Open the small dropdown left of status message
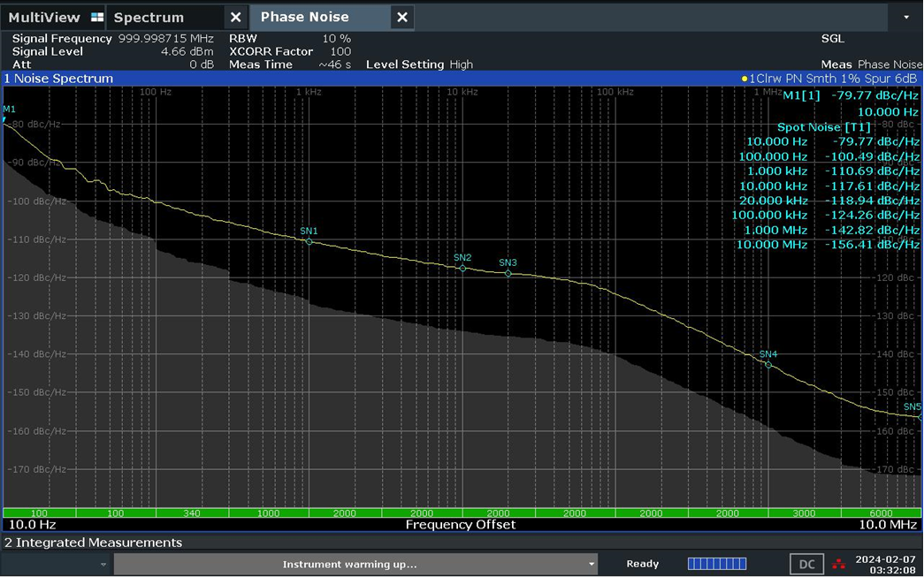 pyautogui.click(x=103, y=565)
